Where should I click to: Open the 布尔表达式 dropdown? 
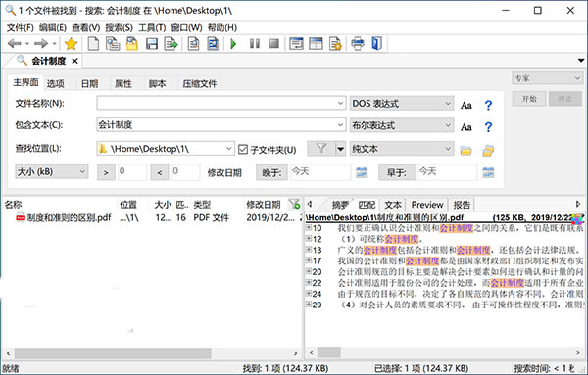402,125
